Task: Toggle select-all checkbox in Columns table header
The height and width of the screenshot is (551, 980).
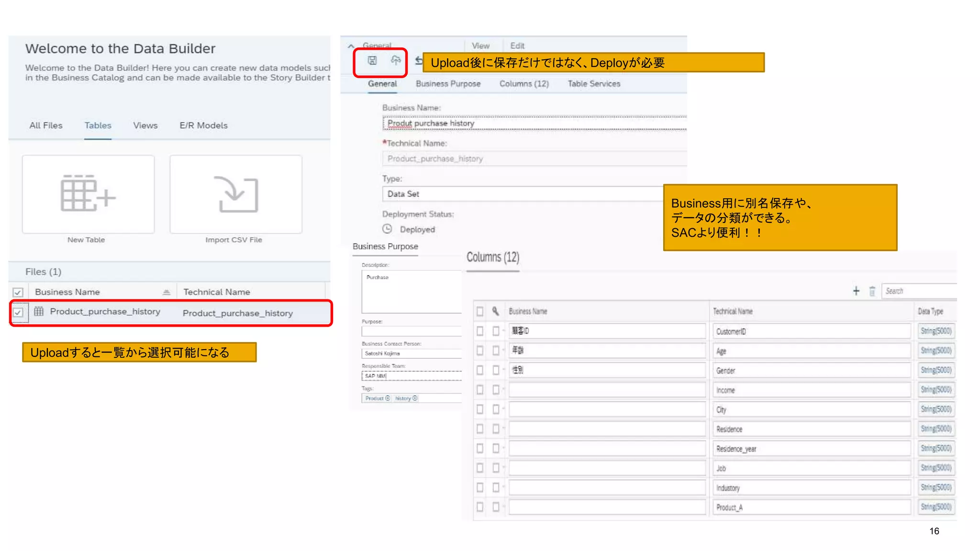Action: coord(480,312)
